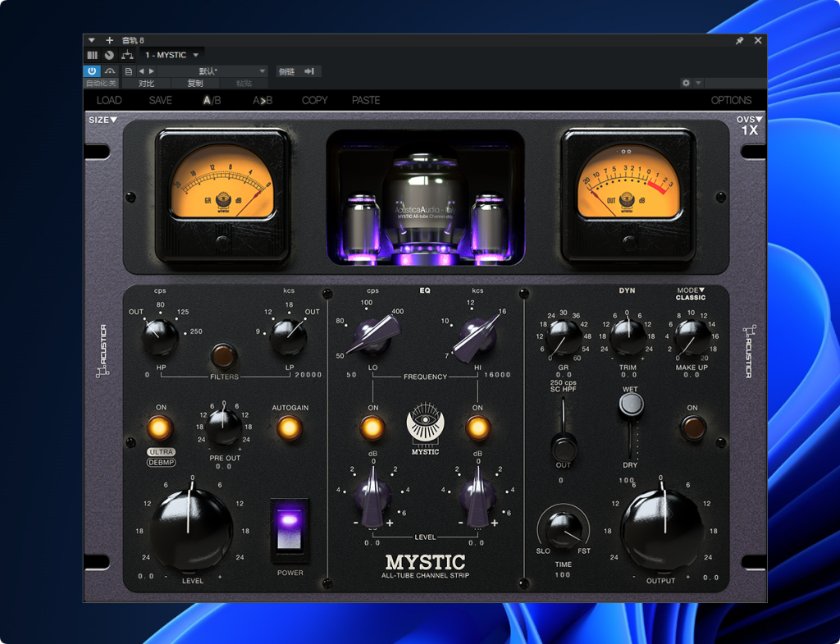The height and width of the screenshot is (644, 840).
Task: Load the previous preset with left arrow
Action: point(141,71)
